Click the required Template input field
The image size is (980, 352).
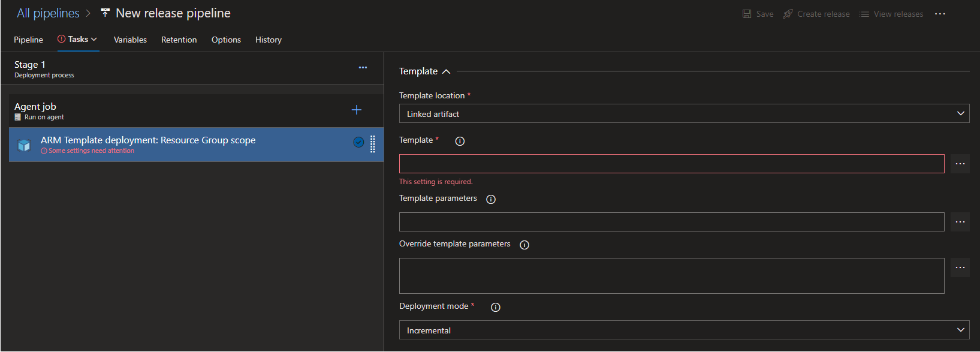(x=671, y=164)
